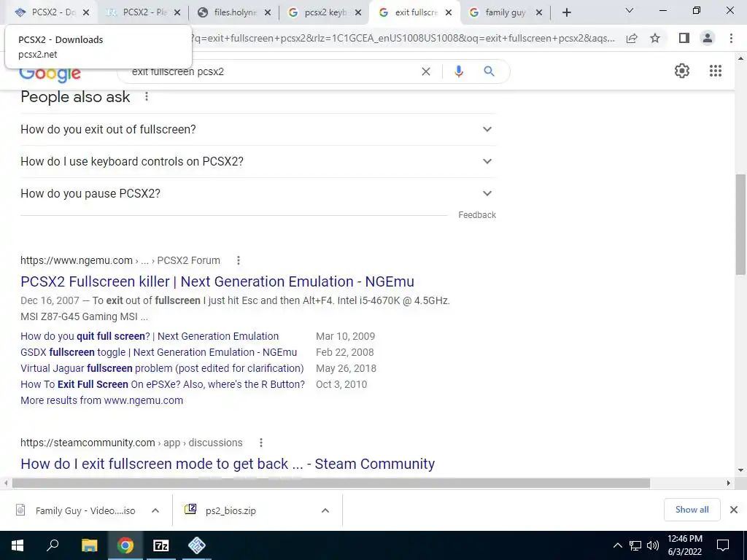Screen dimensions: 747x560
Task: Click the taskbar clock showing 12:46 PM
Action: 684,545
